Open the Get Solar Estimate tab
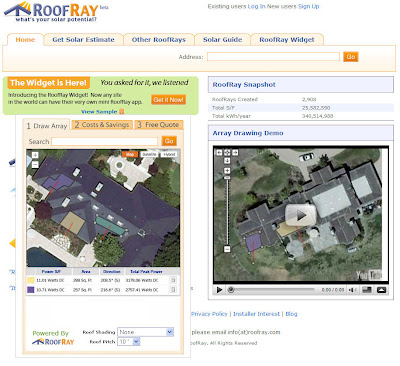 click(83, 40)
